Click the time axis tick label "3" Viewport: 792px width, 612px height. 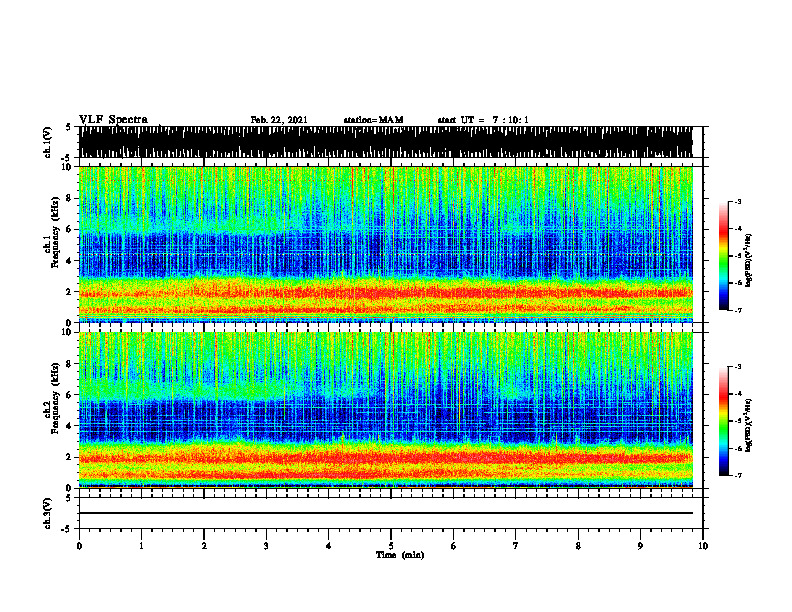pos(266,546)
